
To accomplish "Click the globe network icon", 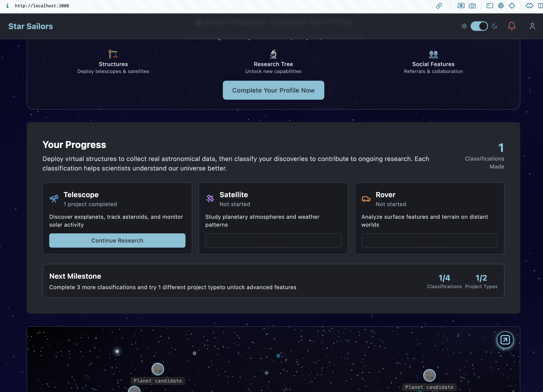I will pos(501,6).
